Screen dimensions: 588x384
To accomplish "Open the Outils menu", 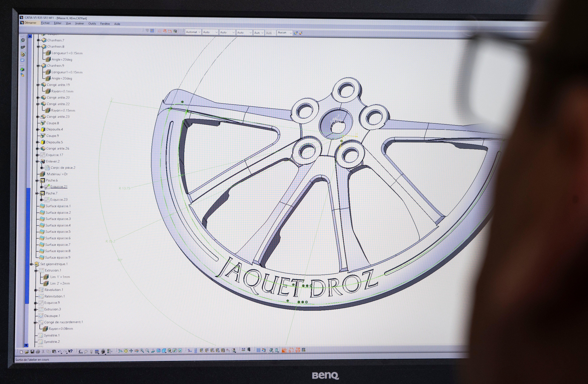I will point(92,24).
